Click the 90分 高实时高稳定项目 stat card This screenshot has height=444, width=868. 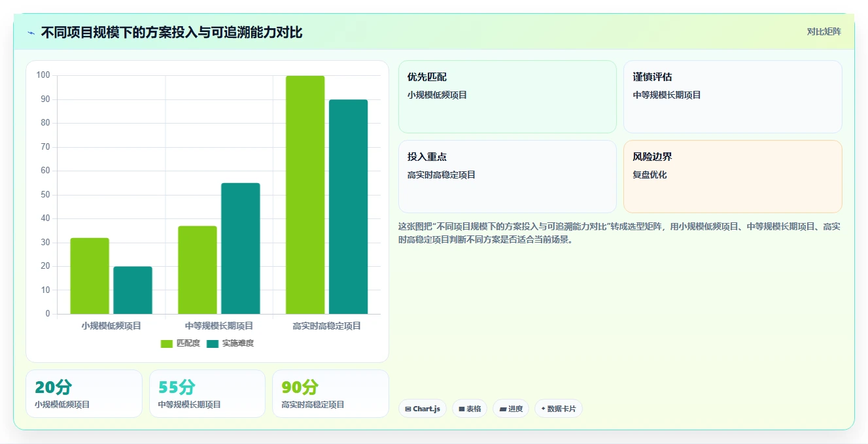pyautogui.click(x=330, y=394)
